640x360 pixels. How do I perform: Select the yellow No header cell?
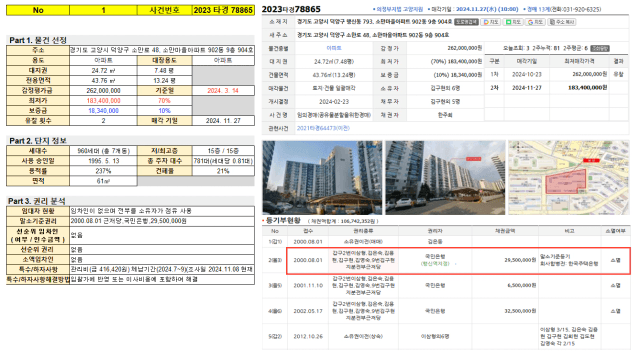38,10
